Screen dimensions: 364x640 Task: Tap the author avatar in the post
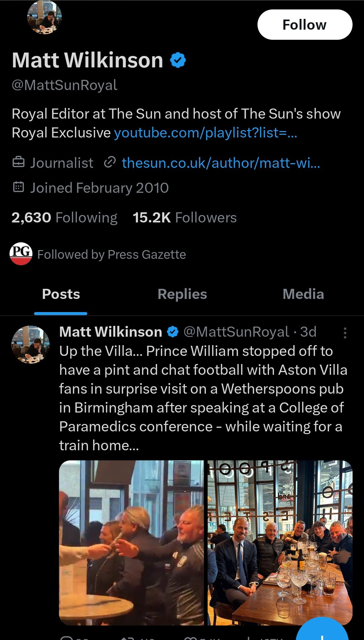pyautogui.click(x=30, y=344)
